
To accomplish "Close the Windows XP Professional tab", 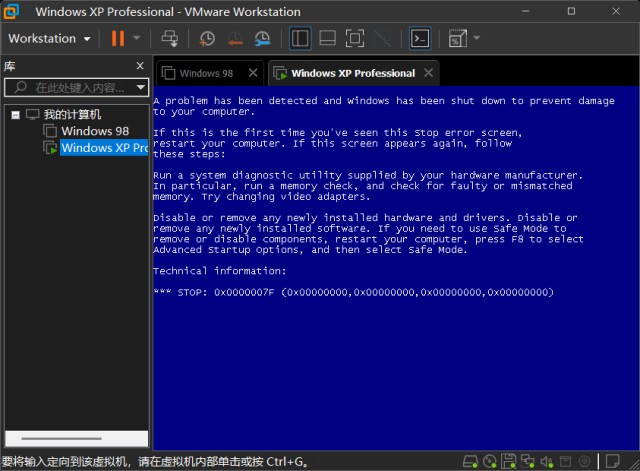I will 428,73.
